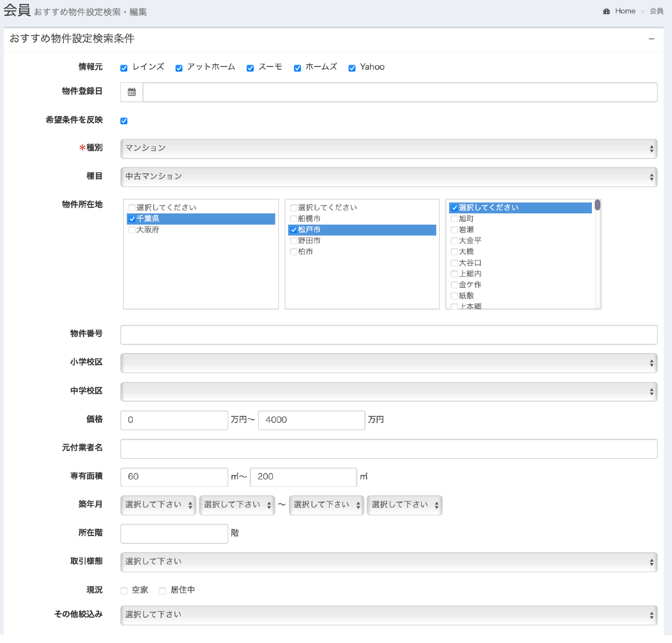The height and width of the screenshot is (643, 672).
Task: Uncheck the ホームズ source checkbox
Action: pos(297,68)
